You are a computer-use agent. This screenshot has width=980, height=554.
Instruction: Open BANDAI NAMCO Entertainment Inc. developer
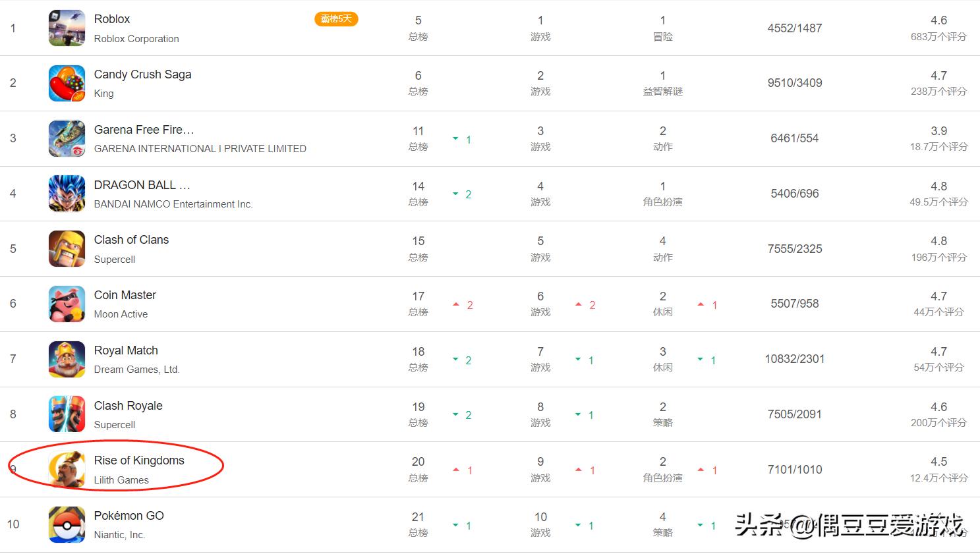tap(173, 204)
